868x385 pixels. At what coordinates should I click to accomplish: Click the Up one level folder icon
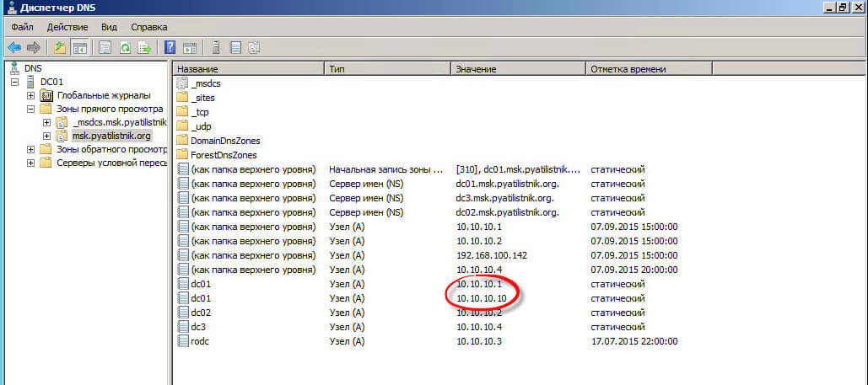click(60, 47)
